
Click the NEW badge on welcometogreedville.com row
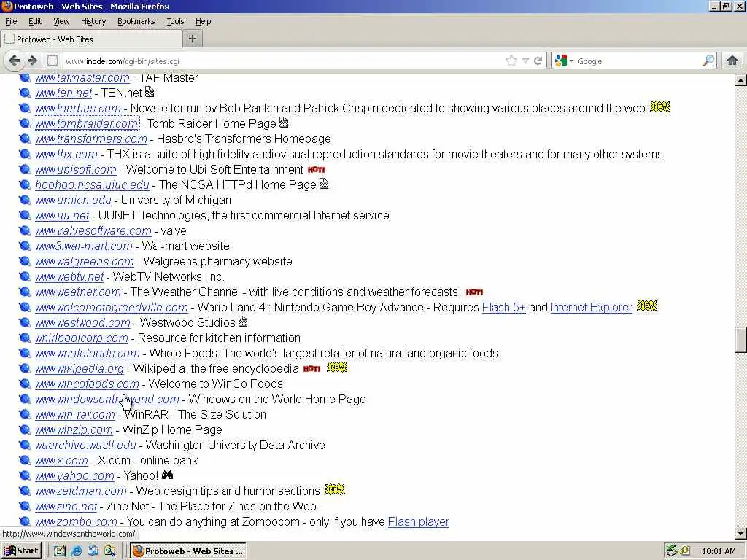[647, 306]
